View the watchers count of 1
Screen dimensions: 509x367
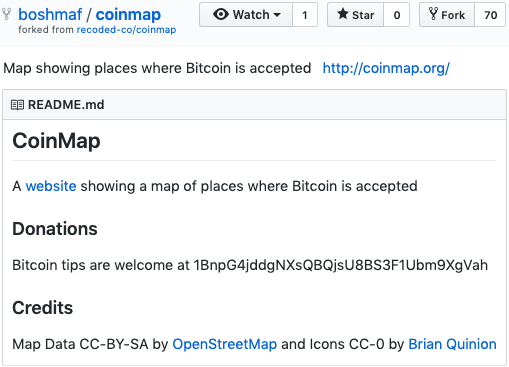pos(305,15)
